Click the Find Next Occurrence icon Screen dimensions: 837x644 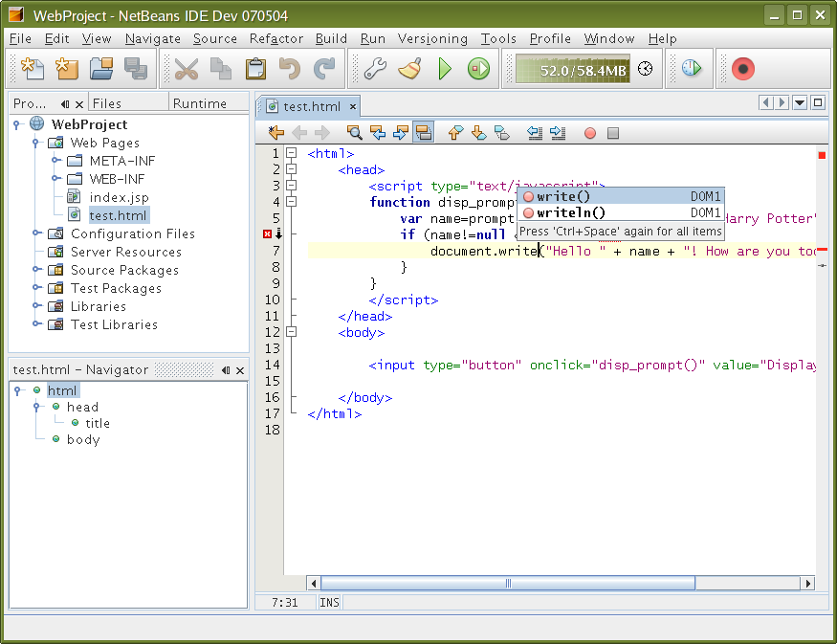pyautogui.click(x=401, y=132)
